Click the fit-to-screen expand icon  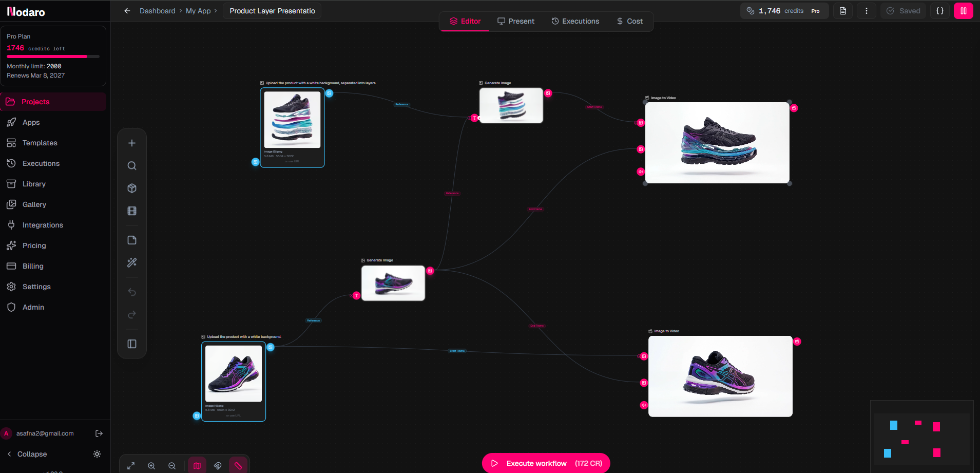131,466
